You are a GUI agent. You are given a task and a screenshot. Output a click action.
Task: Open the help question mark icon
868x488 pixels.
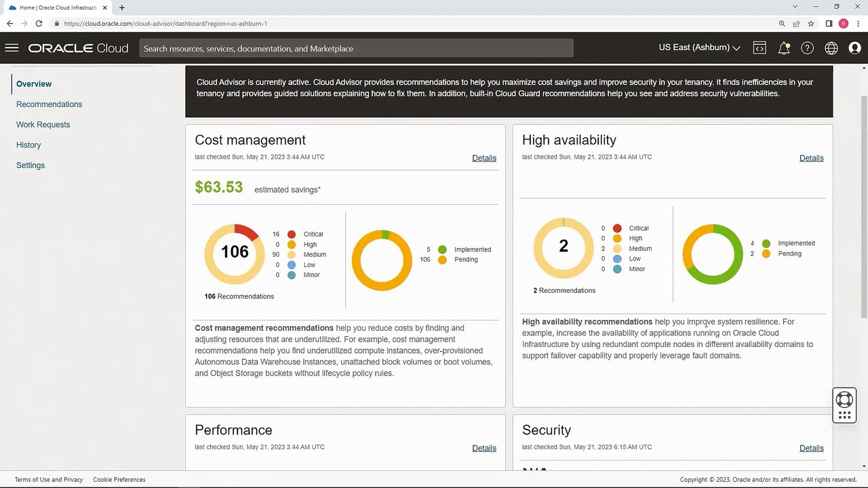[x=807, y=48]
